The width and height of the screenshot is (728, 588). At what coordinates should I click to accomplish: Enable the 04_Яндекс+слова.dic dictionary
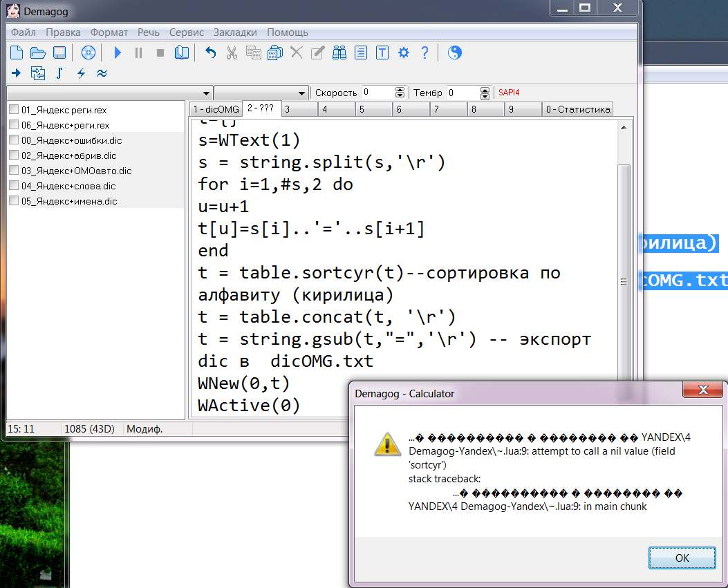click(x=14, y=185)
